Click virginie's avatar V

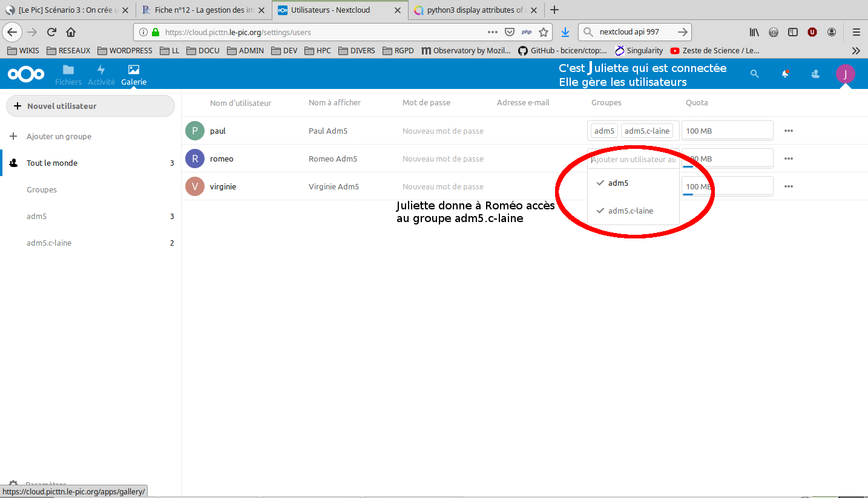(x=195, y=186)
